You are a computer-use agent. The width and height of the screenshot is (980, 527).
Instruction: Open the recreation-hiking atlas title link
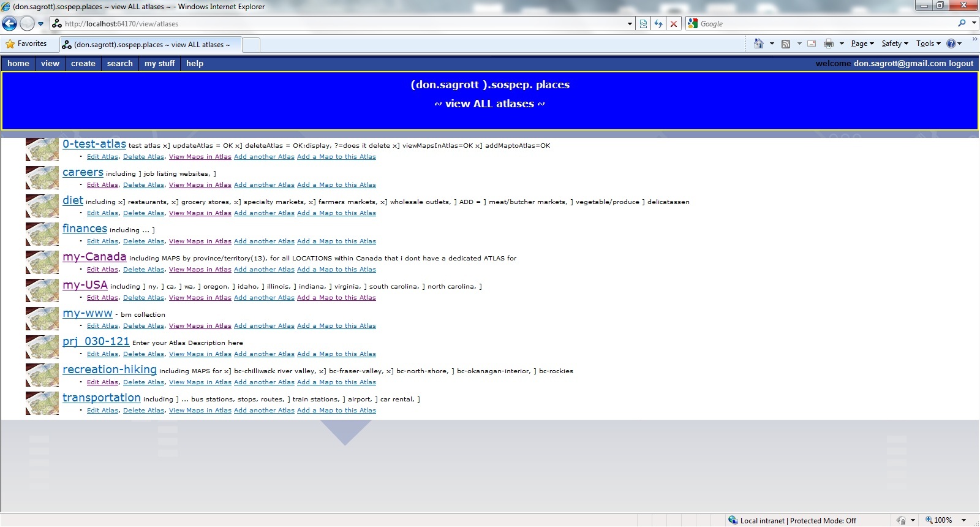pyautogui.click(x=110, y=370)
